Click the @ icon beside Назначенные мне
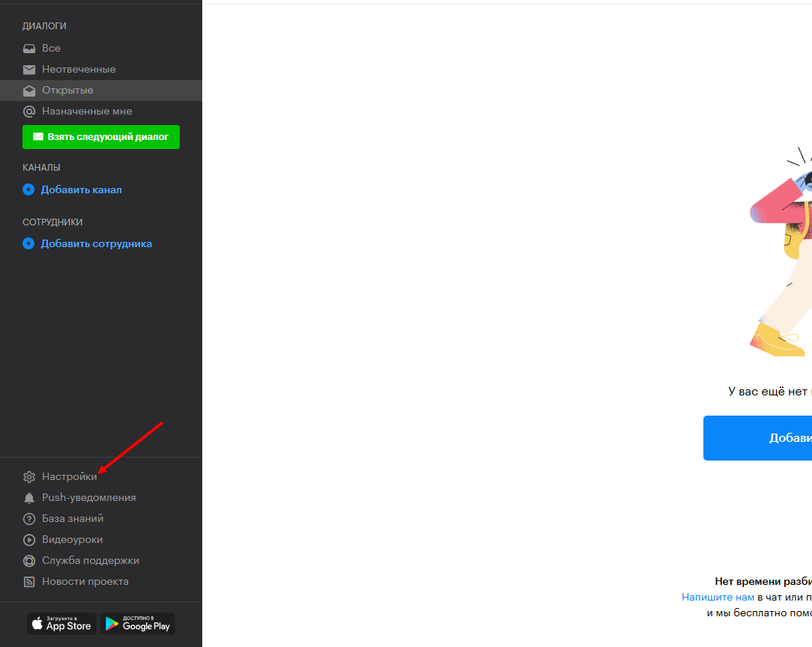The image size is (812, 647). [x=29, y=112]
